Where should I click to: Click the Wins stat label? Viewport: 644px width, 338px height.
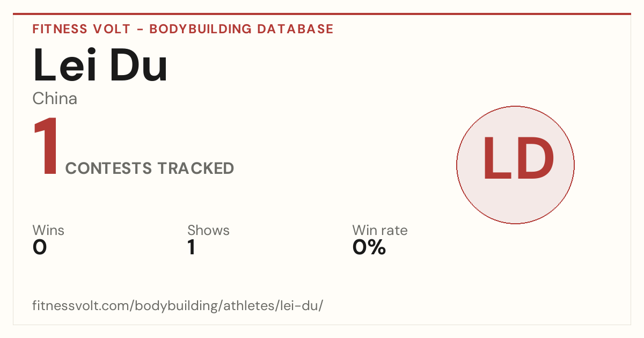pos(48,230)
